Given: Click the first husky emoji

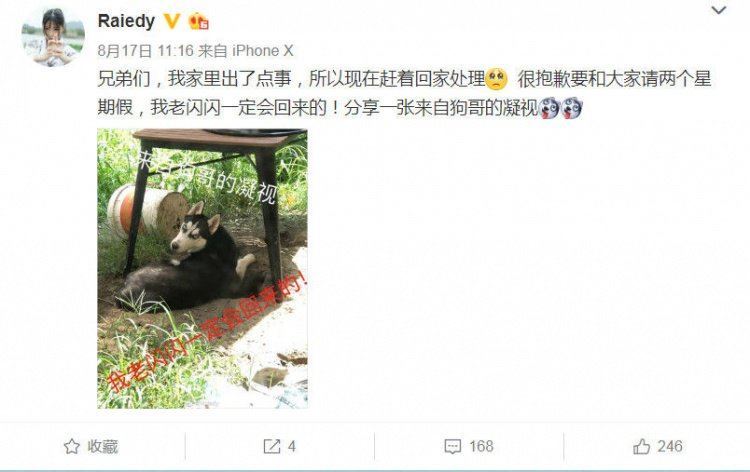Looking at the screenshot, I should click(x=550, y=108).
